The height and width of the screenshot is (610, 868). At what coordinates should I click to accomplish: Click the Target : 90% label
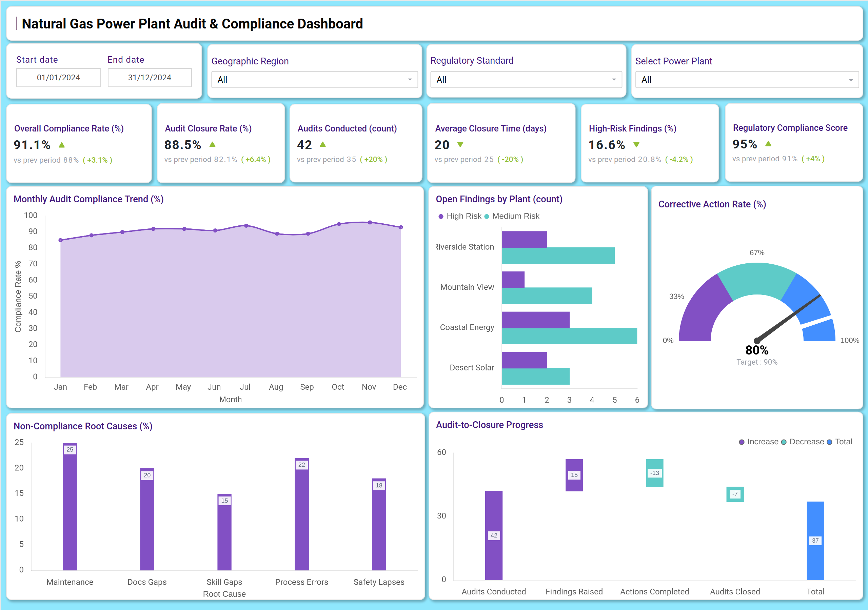757,362
